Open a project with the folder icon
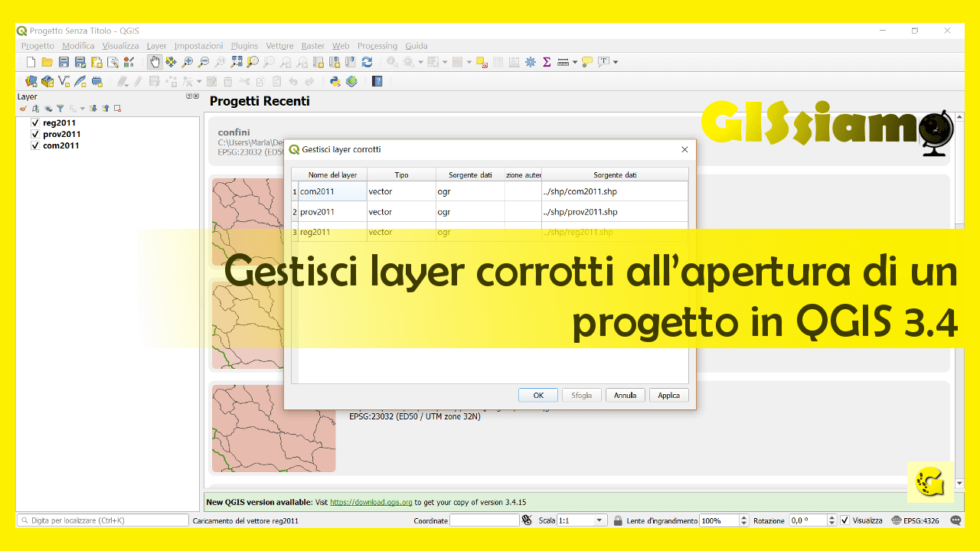980x551 pixels. pyautogui.click(x=47, y=62)
